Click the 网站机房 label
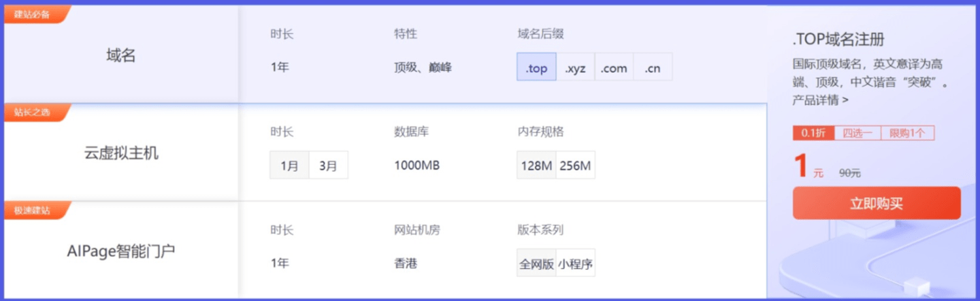Viewport: 980px width, 301px height. pos(417,230)
